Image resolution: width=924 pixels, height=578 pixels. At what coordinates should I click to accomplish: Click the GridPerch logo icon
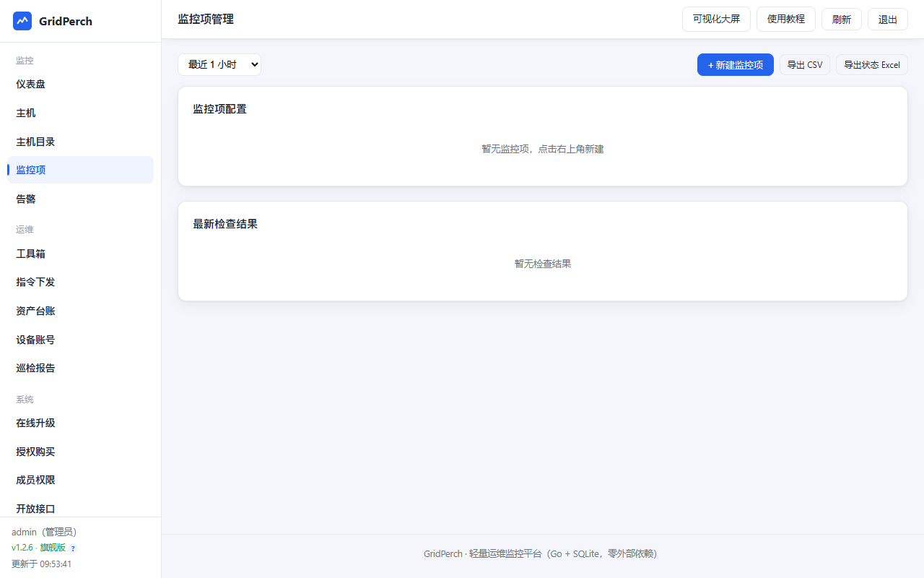[x=22, y=21]
